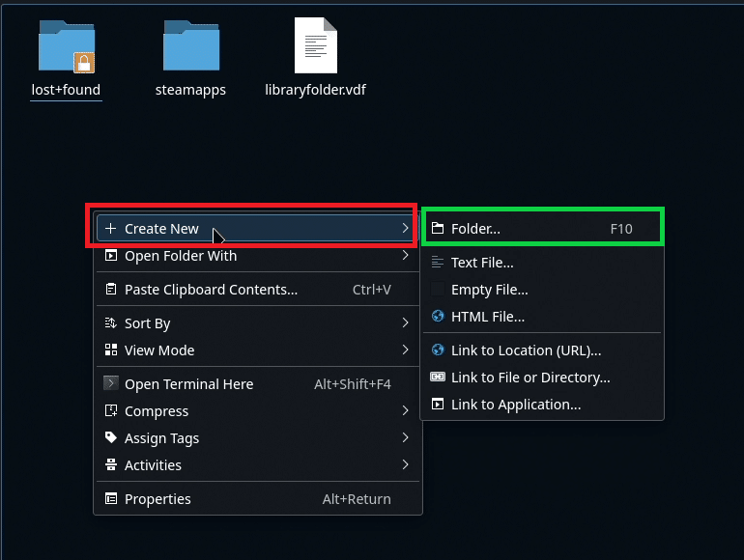Select the libraryfolder.vdf file icon
Screen dimensions: 744x560
(x=316, y=45)
